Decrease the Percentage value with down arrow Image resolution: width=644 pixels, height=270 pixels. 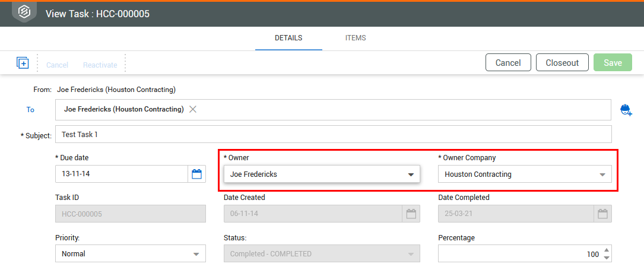[x=606, y=258]
